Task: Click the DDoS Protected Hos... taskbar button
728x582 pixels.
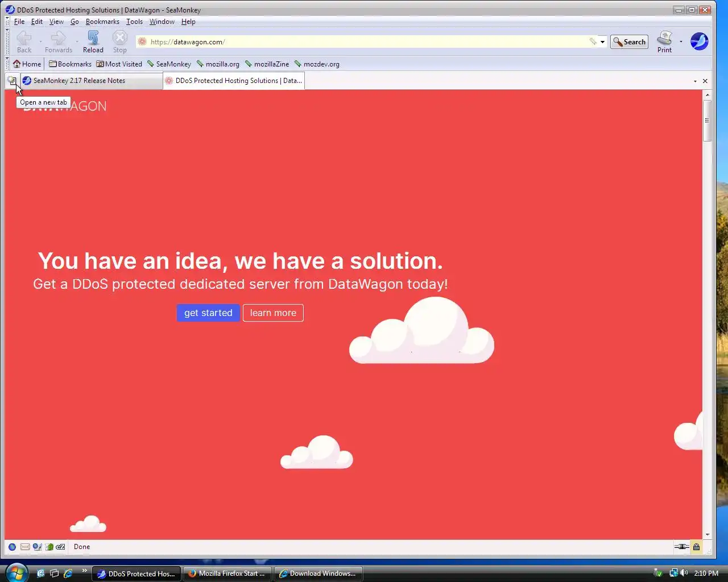Action: 136,573
